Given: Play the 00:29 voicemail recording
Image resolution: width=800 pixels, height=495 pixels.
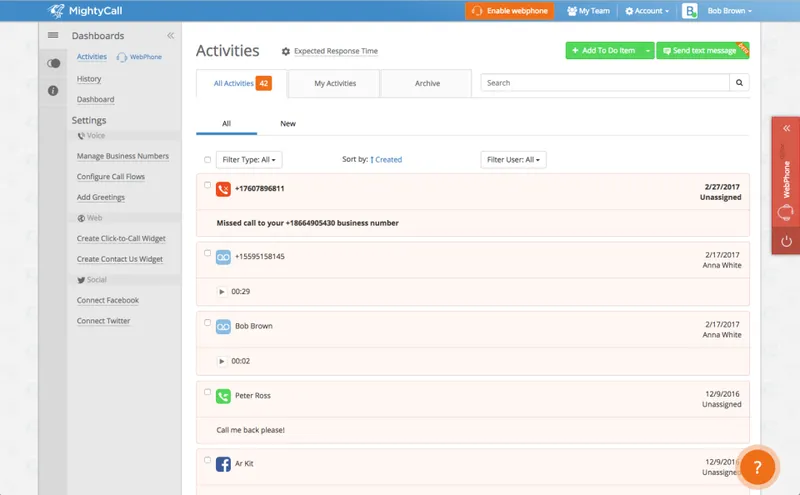Looking at the screenshot, I should pos(222,292).
